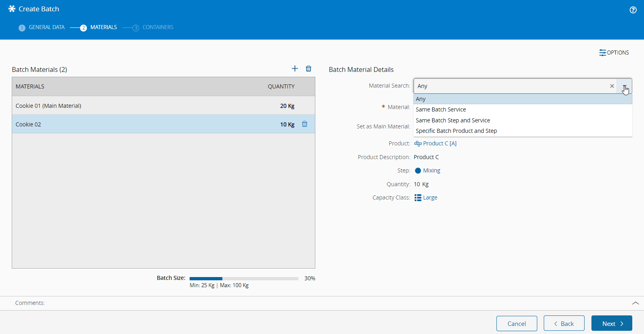The image size is (644, 334).
Task: Click the Batch Size progress bar
Action: [244, 278]
